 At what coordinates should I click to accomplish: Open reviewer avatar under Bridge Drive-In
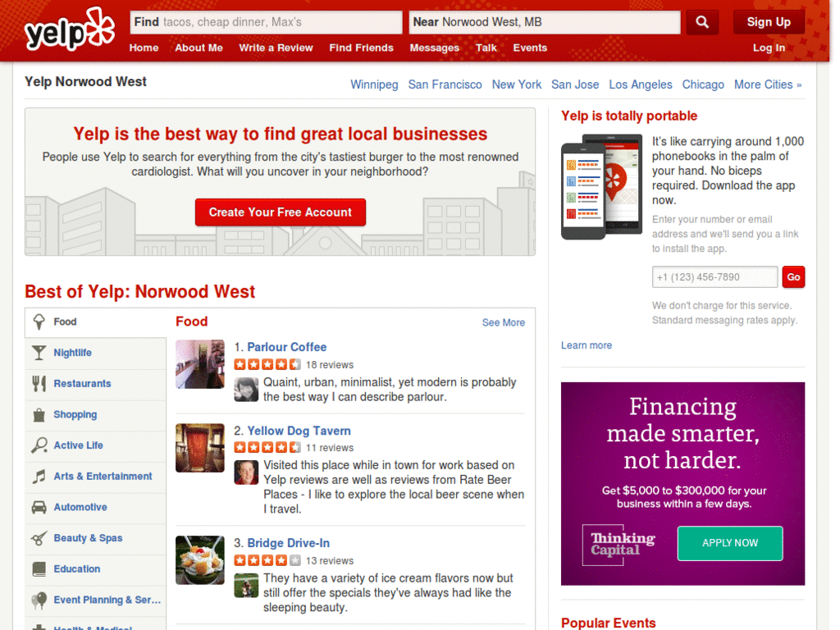[x=246, y=586]
